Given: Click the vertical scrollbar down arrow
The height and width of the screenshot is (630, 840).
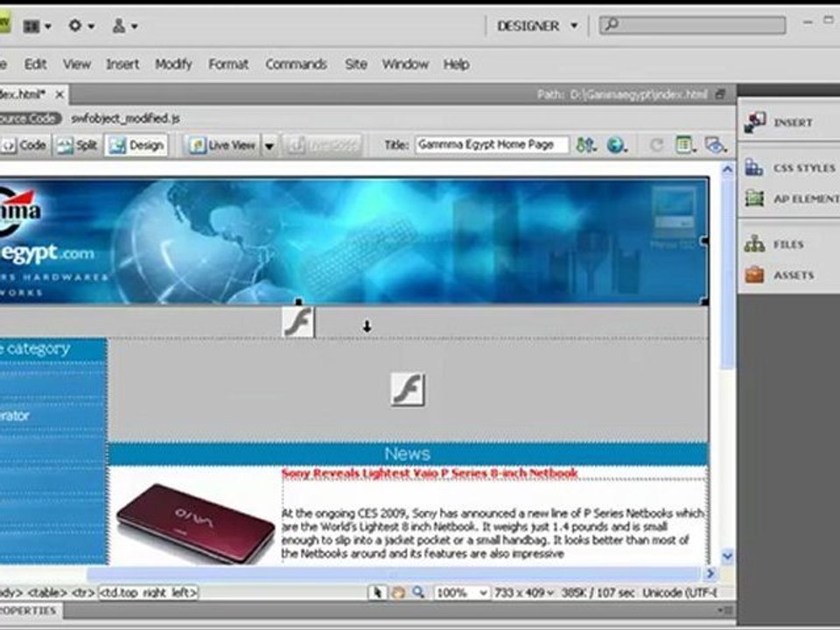Looking at the screenshot, I should [x=727, y=556].
